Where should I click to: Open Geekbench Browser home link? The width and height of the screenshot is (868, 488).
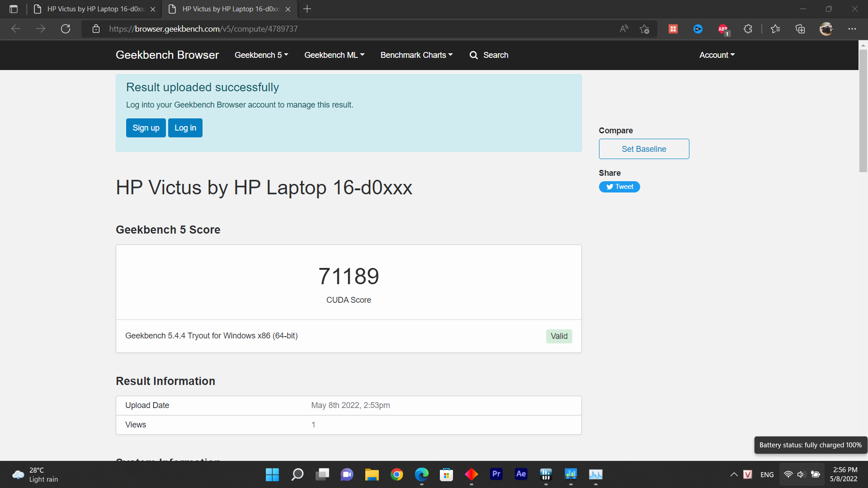click(x=167, y=55)
